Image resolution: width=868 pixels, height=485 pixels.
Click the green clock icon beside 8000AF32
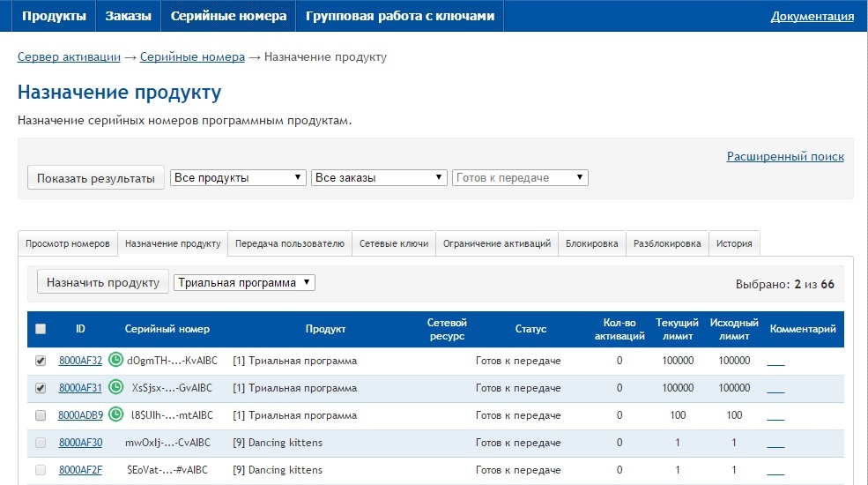[116, 361]
